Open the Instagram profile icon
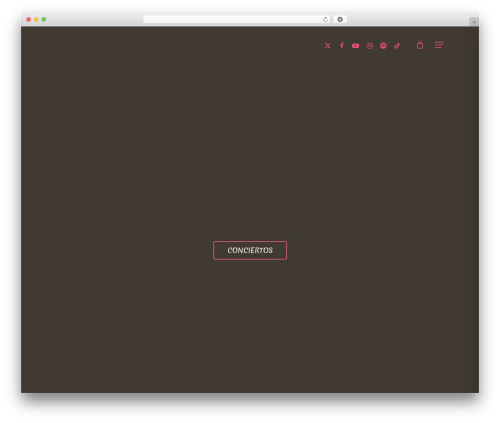Screen dimensions: 500x423 click(x=369, y=46)
